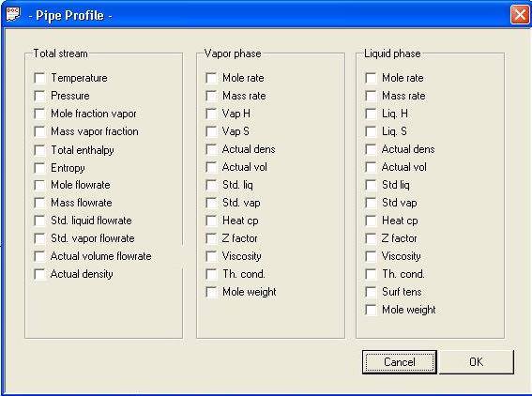Tick the Surf tens checkbox
The image size is (532, 396).
point(371,292)
